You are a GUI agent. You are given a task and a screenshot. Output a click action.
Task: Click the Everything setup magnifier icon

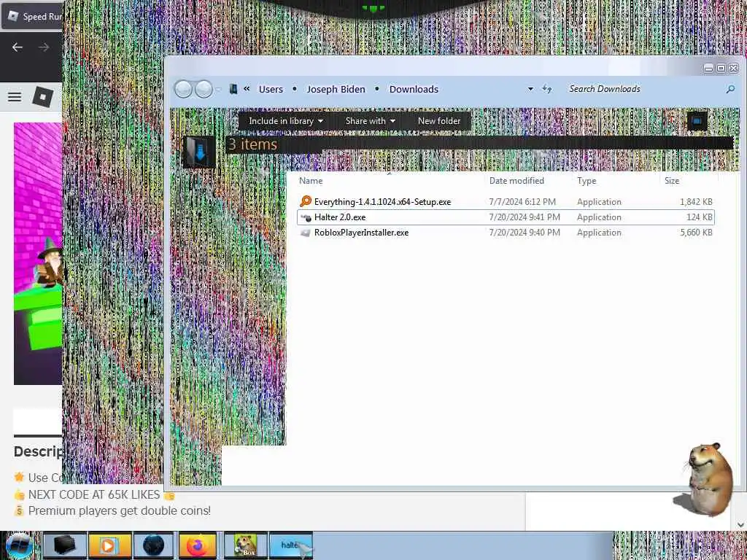(306, 201)
